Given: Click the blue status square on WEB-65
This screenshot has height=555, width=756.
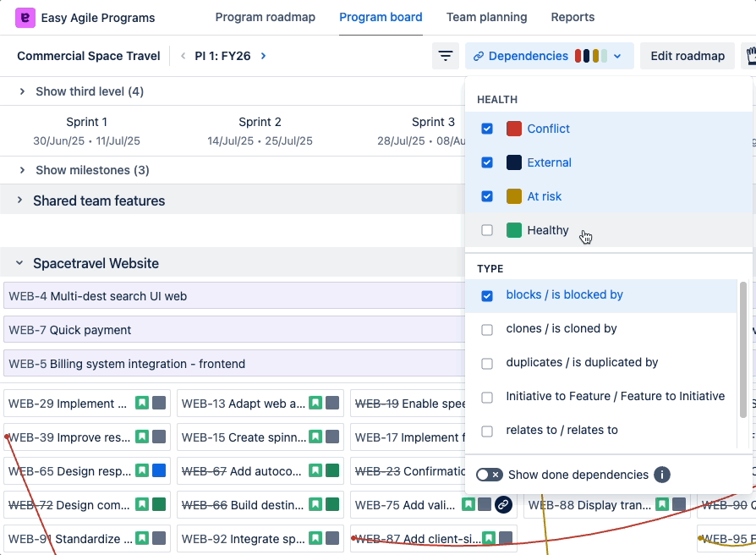Looking at the screenshot, I should 159,471.
